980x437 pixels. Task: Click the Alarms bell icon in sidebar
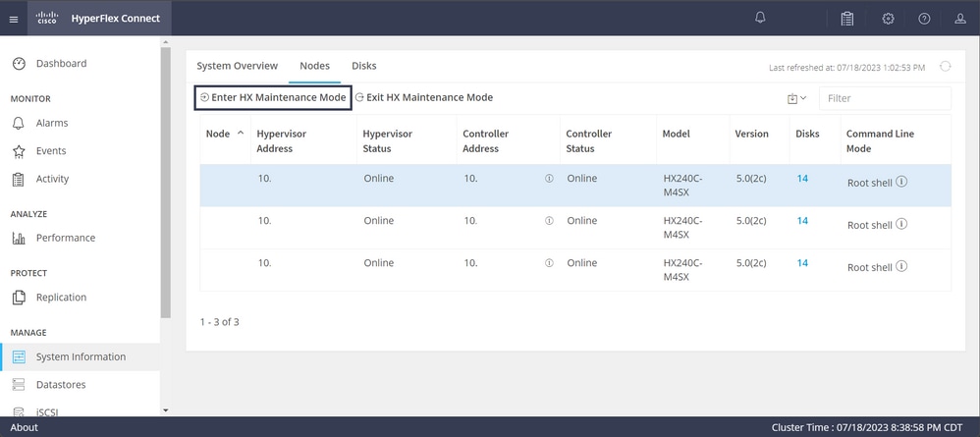pos(19,123)
